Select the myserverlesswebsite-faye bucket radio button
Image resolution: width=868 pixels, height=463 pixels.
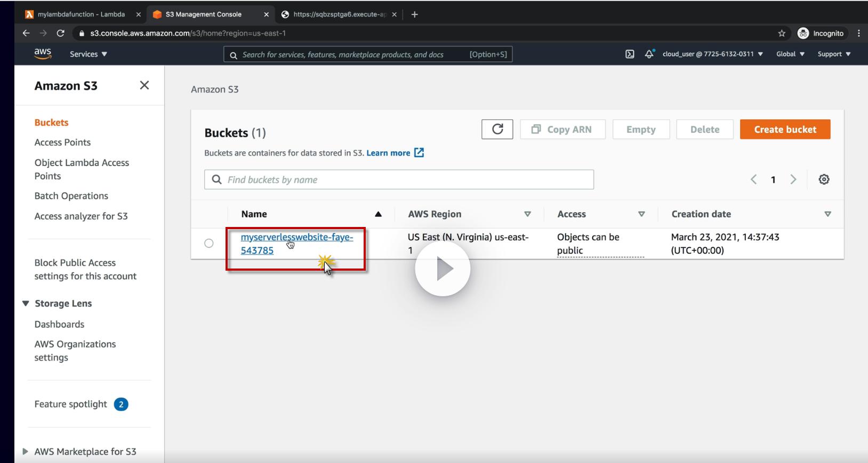[209, 243]
